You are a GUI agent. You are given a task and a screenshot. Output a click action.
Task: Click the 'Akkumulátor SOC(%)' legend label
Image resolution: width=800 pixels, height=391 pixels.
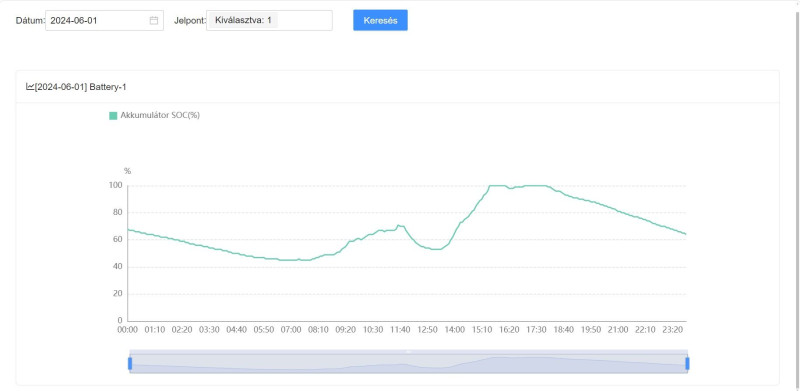tap(160, 115)
